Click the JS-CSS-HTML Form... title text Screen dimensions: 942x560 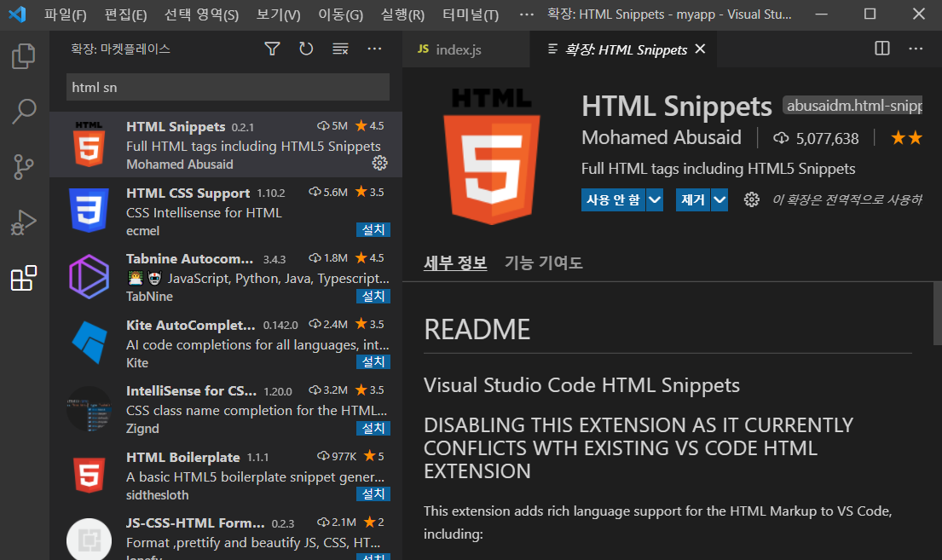(195, 523)
